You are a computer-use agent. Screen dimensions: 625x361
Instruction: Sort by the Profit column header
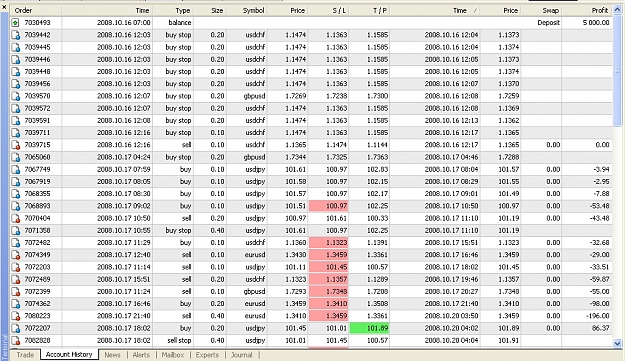(587, 10)
